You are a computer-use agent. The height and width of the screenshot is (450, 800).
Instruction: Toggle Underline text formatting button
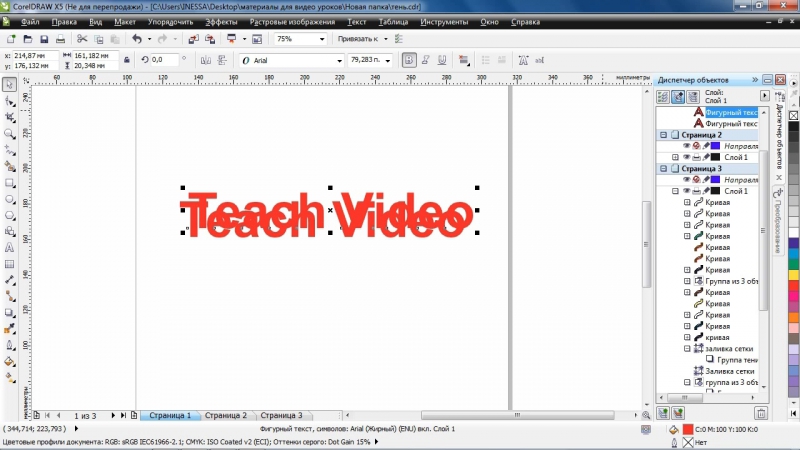click(442, 60)
